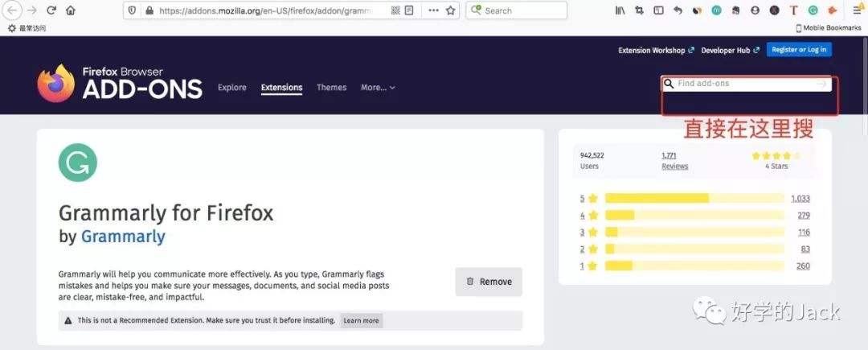Open the Grammarly extension toolbar icon
Screen dimensions: 868x350
813,10
